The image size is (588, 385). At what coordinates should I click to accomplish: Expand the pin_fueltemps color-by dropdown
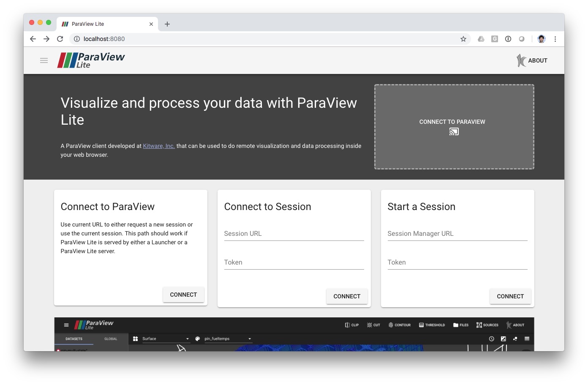click(x=250, y=339)
